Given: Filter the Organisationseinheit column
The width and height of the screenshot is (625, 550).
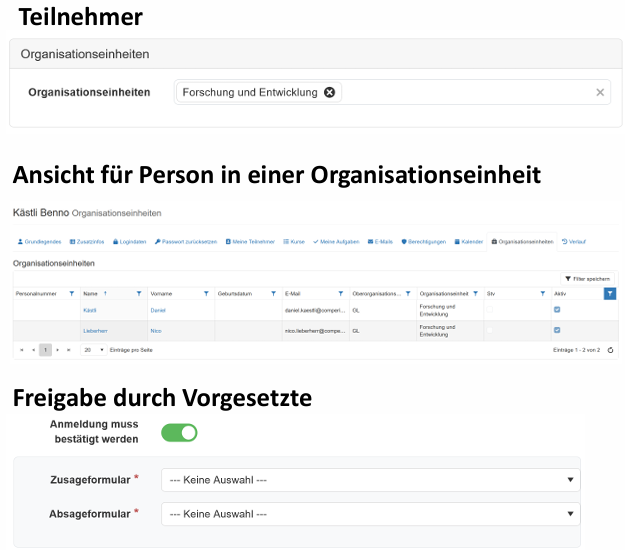Looking at the screenshot, I should coord(476,294).
